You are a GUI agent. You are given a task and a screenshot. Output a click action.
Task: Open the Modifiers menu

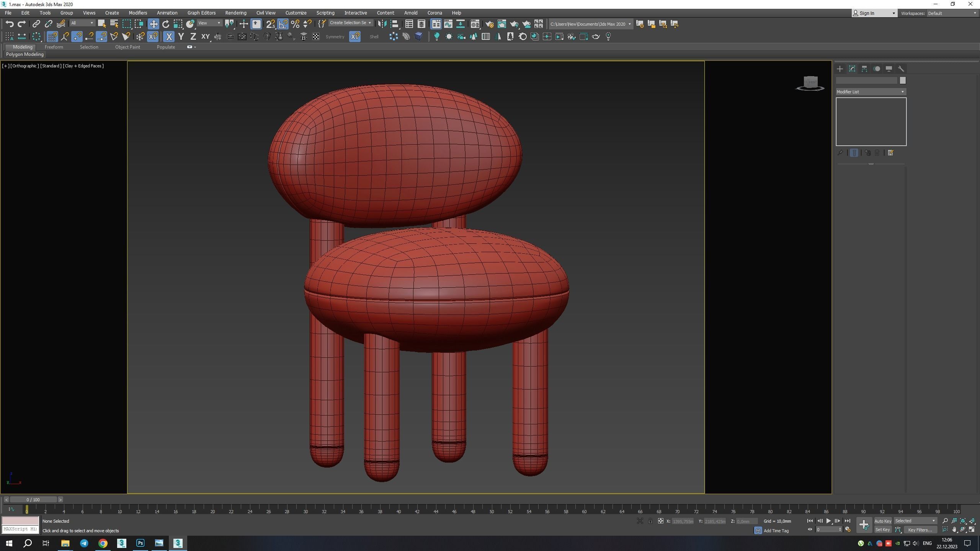pyautogui.click(x=138, y=13)
